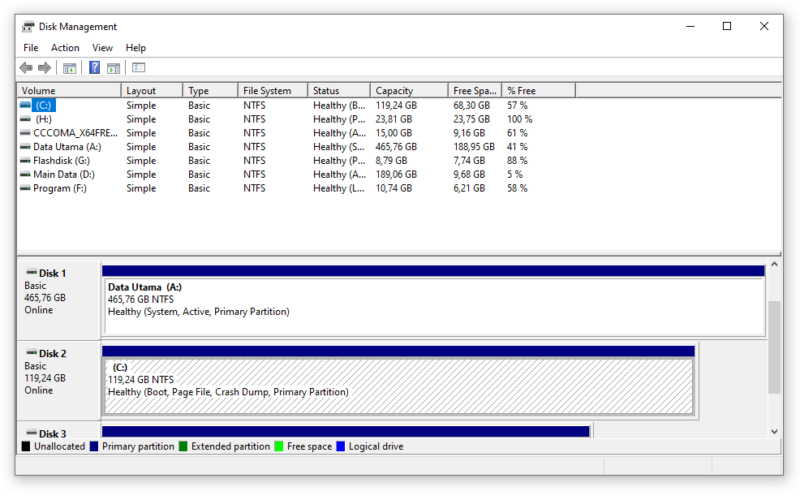Click the 15,00 GB capacity cell
This screenshot has width=800, height=500.
point(393,133)
